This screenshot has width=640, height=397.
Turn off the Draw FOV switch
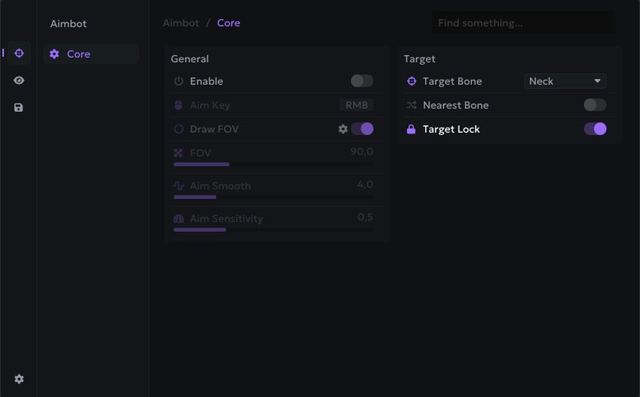[x=362, y=129]
